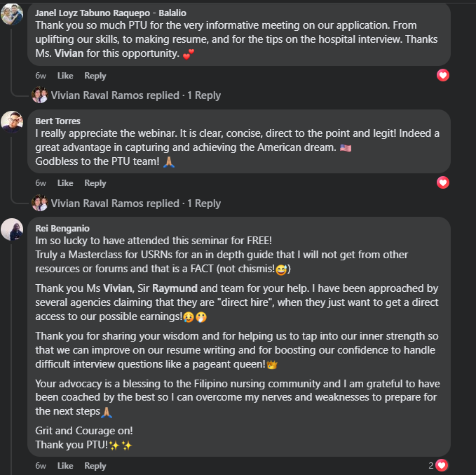Open Bert Torres's profile name link
476x475 pixels.
(57, 121)
